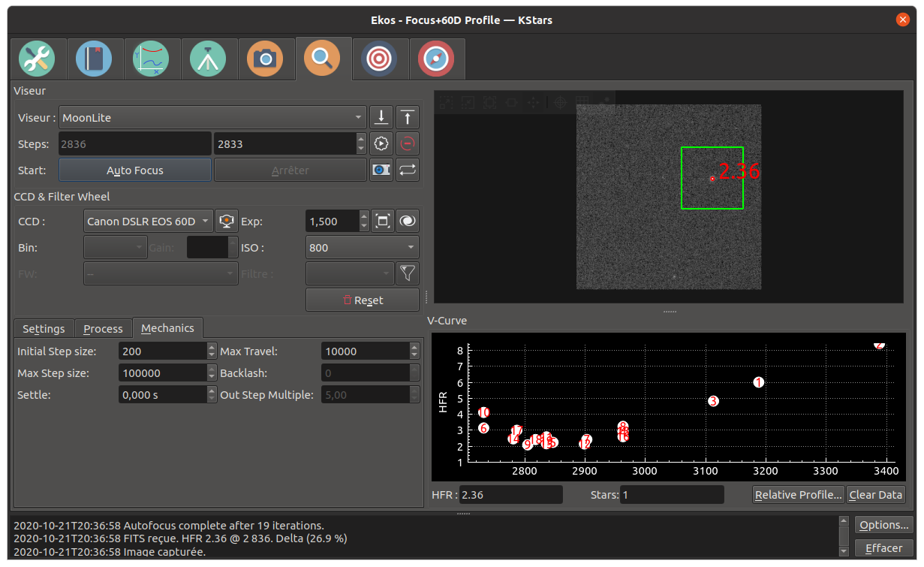Switch to the Settings tab
924x567 pixels.
pos(44,329)
